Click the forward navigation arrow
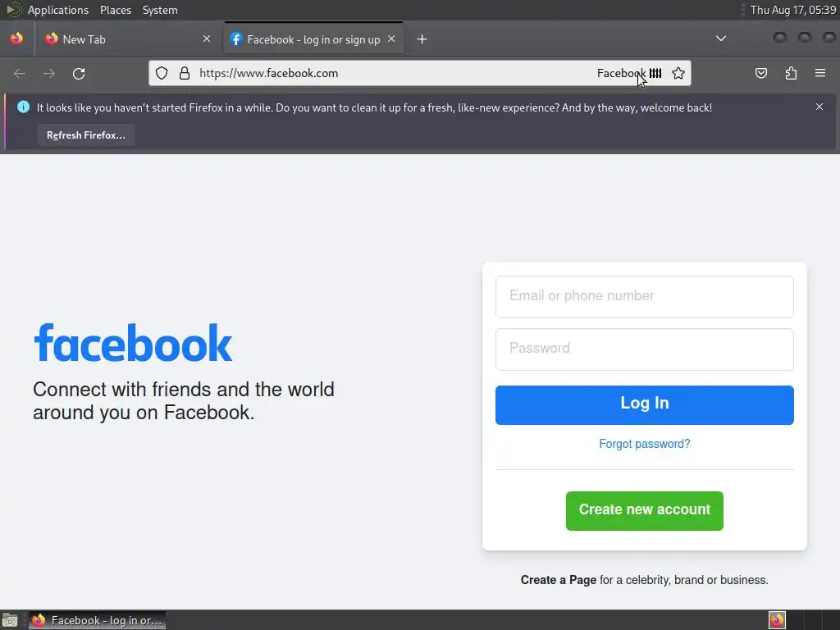Image resolution: width=840 pixels, height=630 pixels. pyautogui.click(x=49, y=73)
